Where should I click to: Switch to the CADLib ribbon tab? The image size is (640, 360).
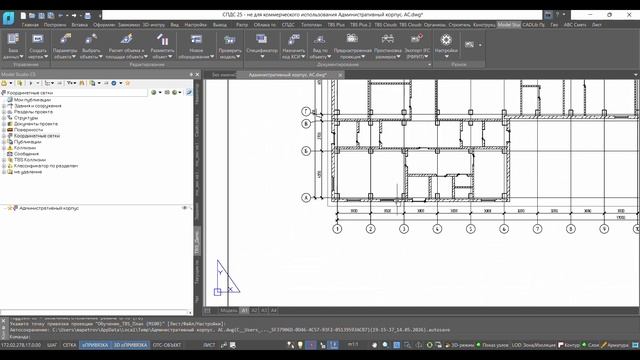click(533, 25)
